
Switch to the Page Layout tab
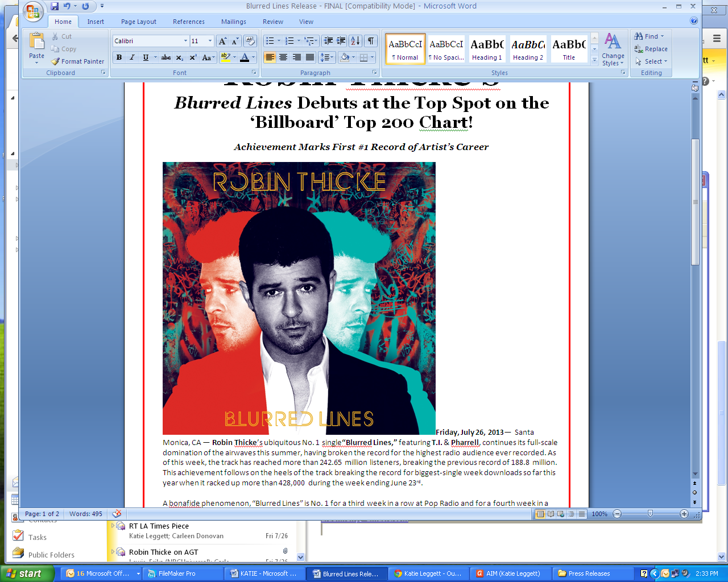[138, 22]
